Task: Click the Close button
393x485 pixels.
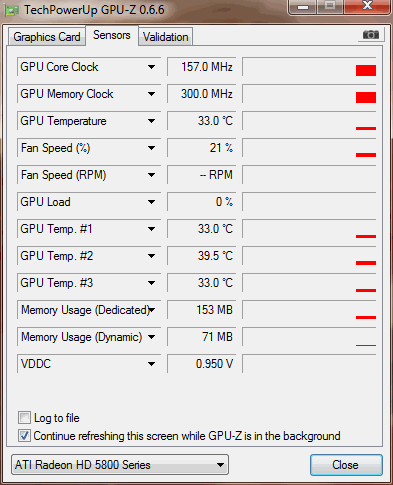Action: [346, 465]
